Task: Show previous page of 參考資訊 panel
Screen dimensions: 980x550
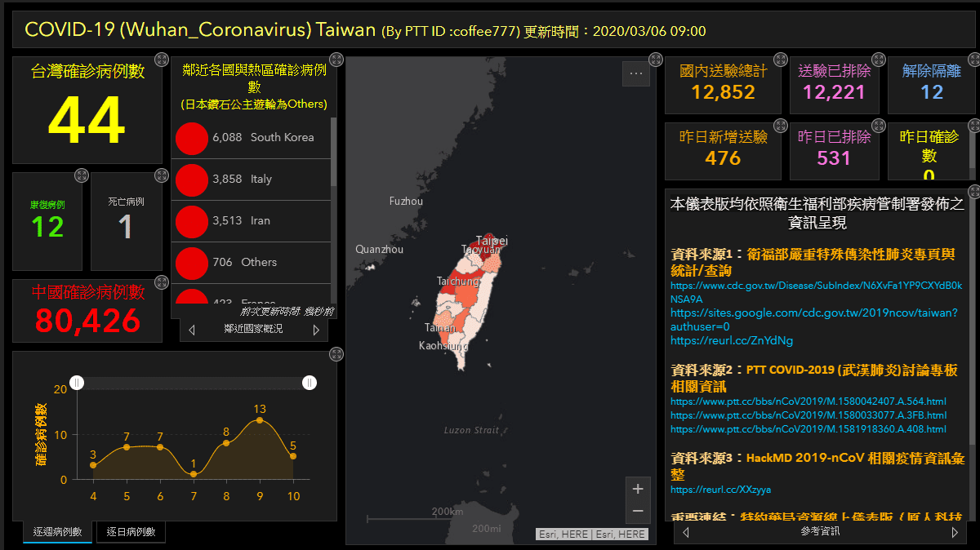Action: (x=684, y=531)
